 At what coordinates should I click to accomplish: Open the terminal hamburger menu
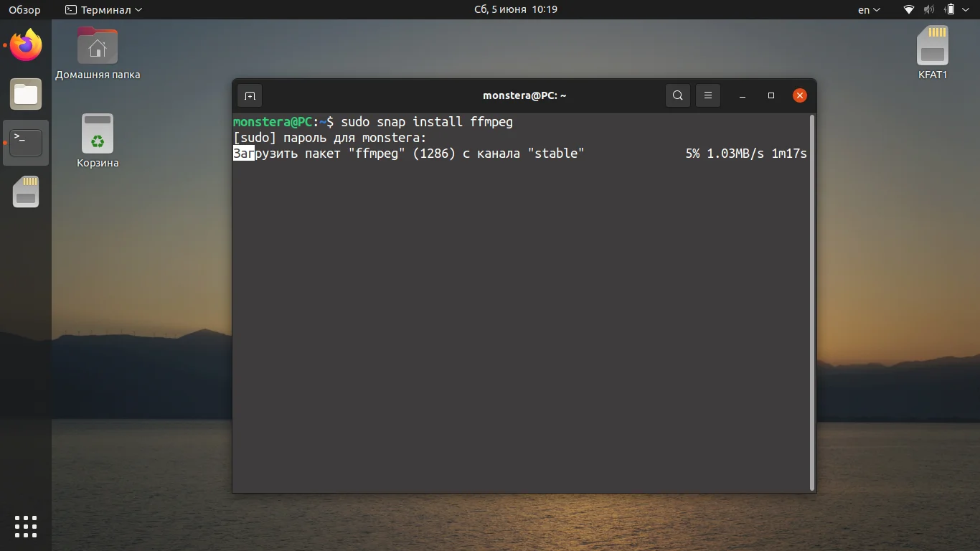pos(708,95)
